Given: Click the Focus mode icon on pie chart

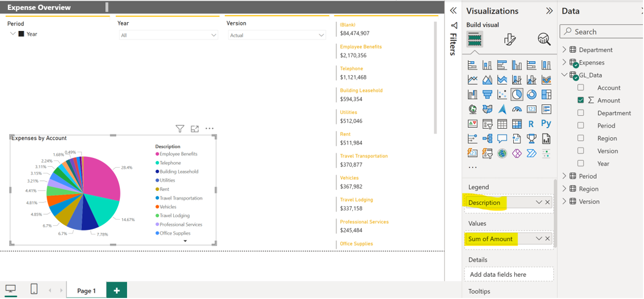Looking at the screenshot, I should pyautogui.click(x=195, y=129).
